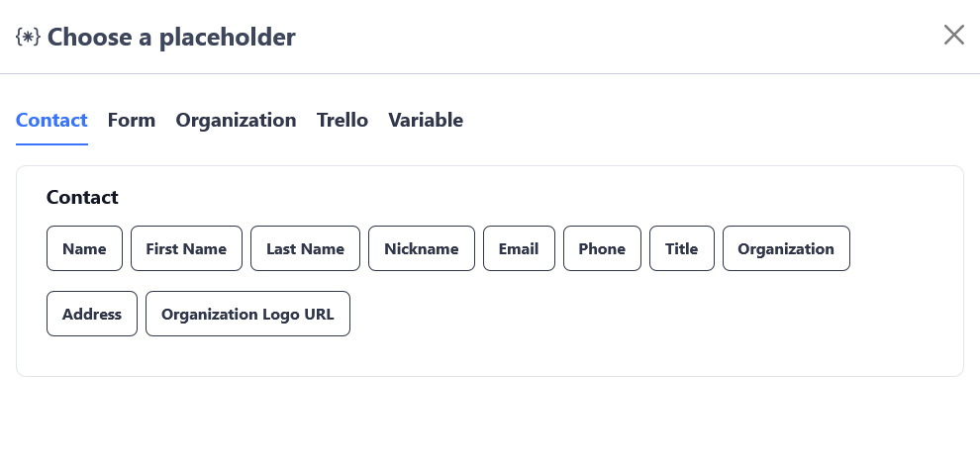Select the Organization tab
The height and width of the screenshot is (465, 980).
point(236,121)
